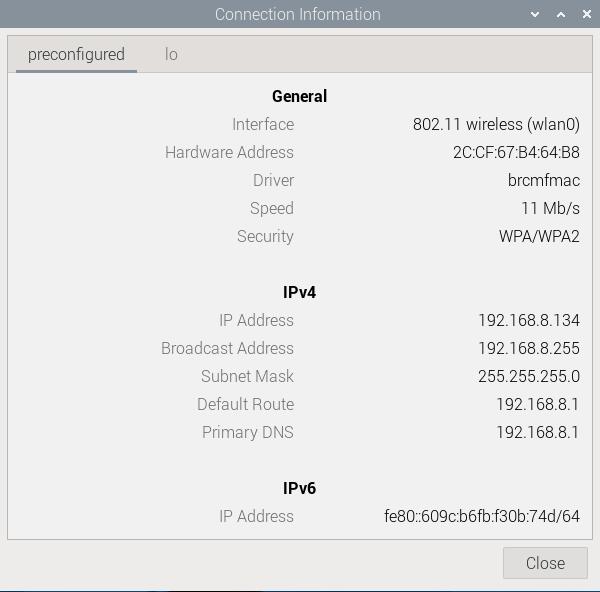Select the hardware address 2C:CF:67:B4:64:B8
Viewport: 600px width, 592px height.
click(516, 152)
